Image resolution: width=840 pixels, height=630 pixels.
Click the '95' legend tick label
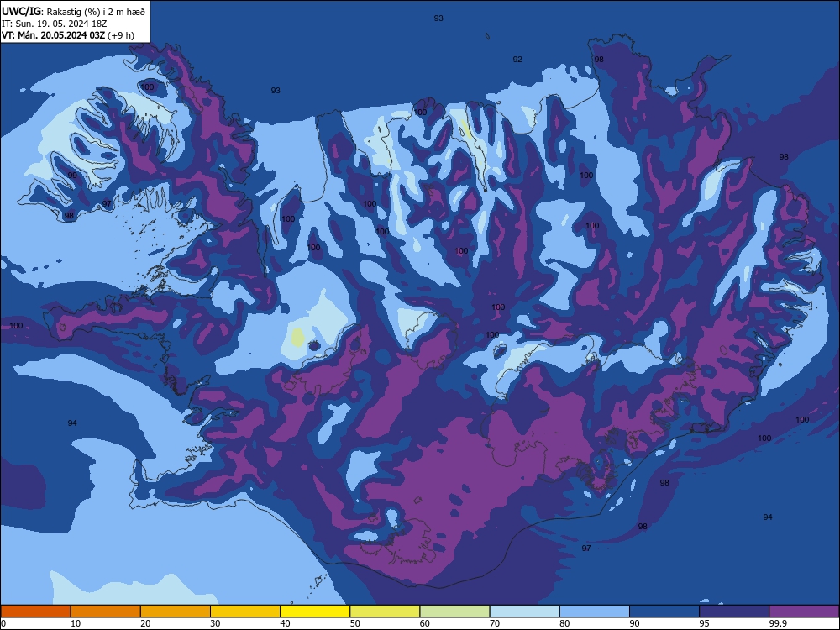(705, 623)
